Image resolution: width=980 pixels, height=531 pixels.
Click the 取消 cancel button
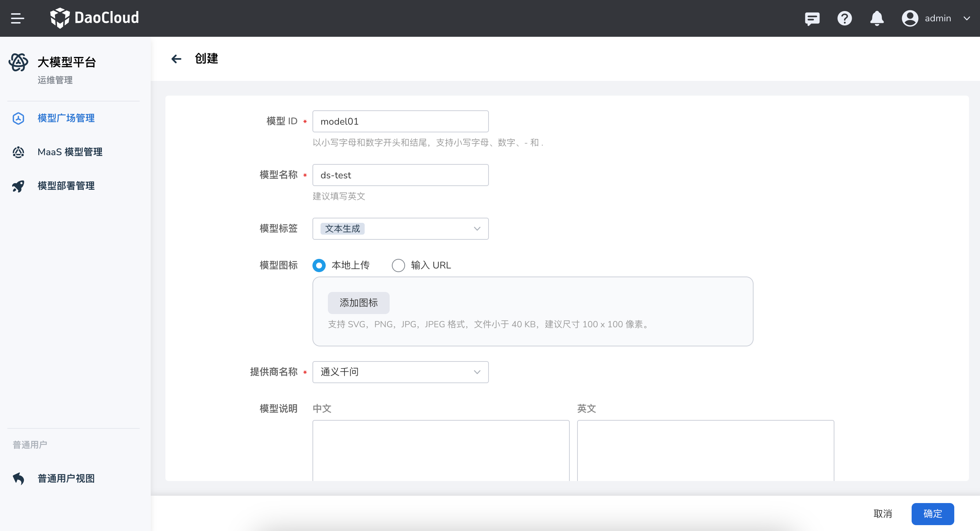(883, 513)
